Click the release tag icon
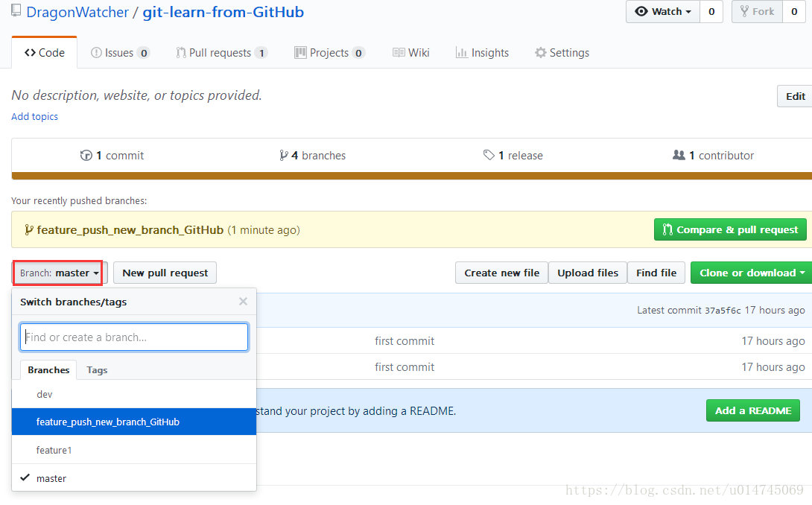 (x=489, y=155)
